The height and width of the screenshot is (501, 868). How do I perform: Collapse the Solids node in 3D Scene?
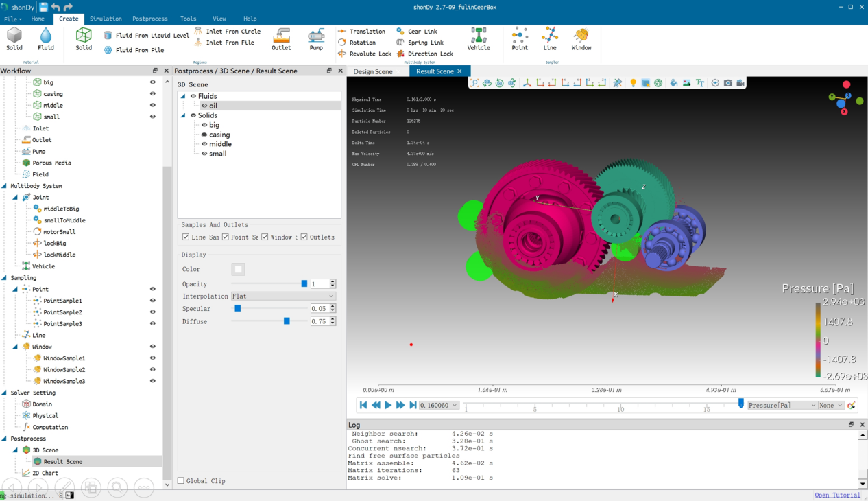(183, 115)
